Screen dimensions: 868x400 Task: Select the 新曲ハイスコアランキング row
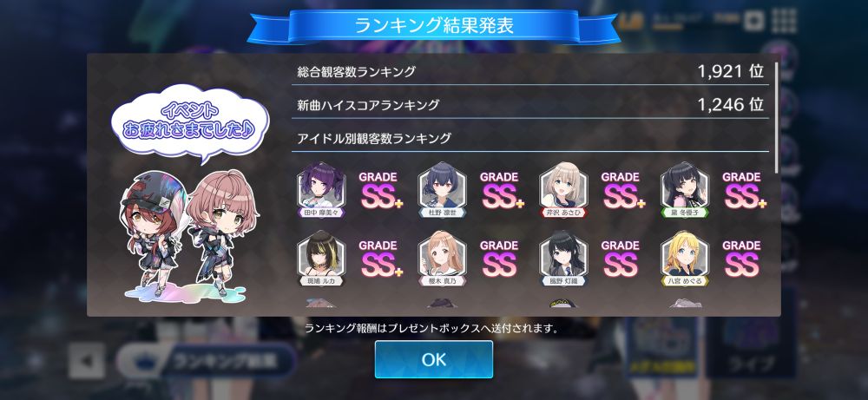tap(530, 105)
